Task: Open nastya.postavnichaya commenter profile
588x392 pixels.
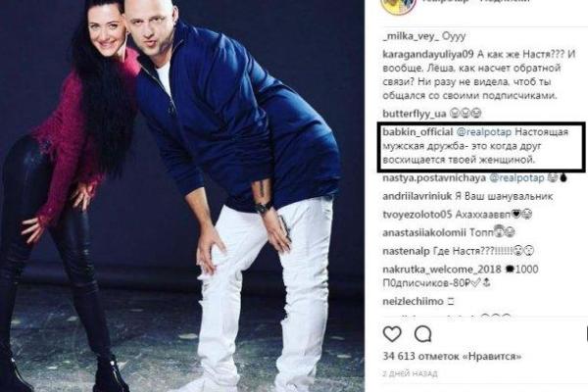Action: point(434,177)
